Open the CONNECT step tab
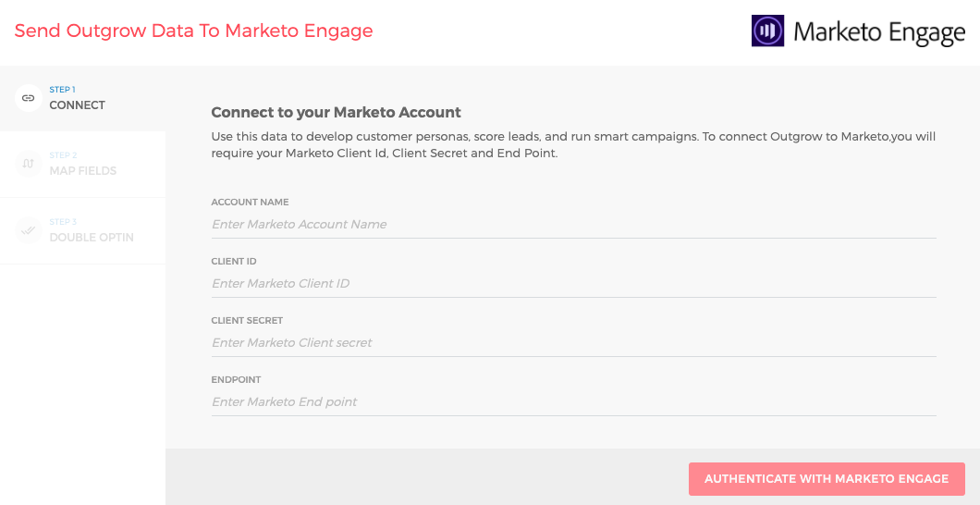This screenshot has height=505, width=980. click(x=78, y=105)
